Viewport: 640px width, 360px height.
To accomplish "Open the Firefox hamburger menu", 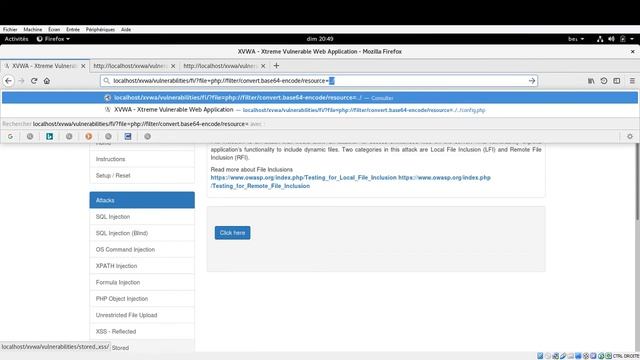I will [632, 81].
